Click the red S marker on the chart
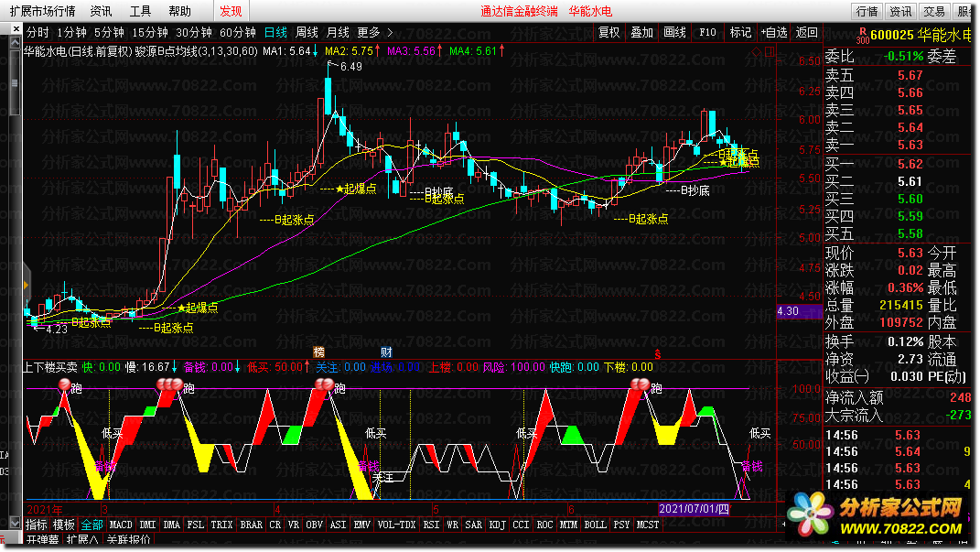The image size is (980, 552). (658, 354)
